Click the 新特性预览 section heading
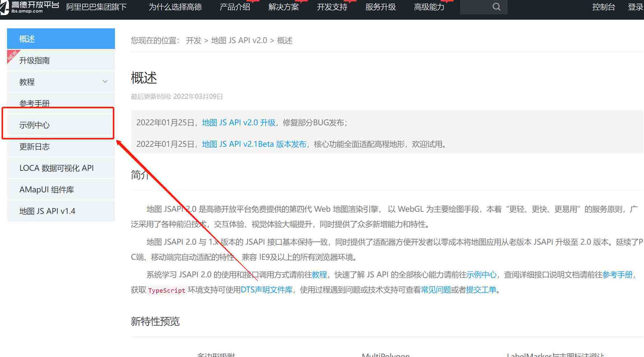This screenshot has height=357, width=644. pos(155,321)
